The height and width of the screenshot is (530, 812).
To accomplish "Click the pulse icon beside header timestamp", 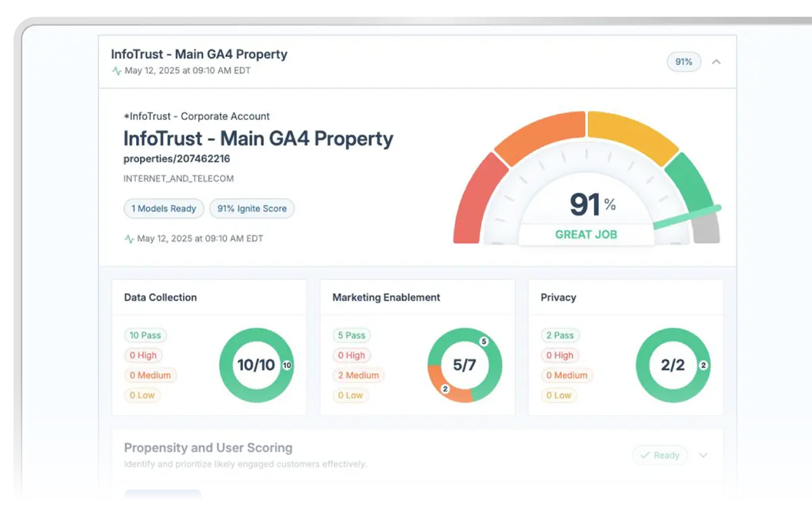I will click(x=116, y=71).
